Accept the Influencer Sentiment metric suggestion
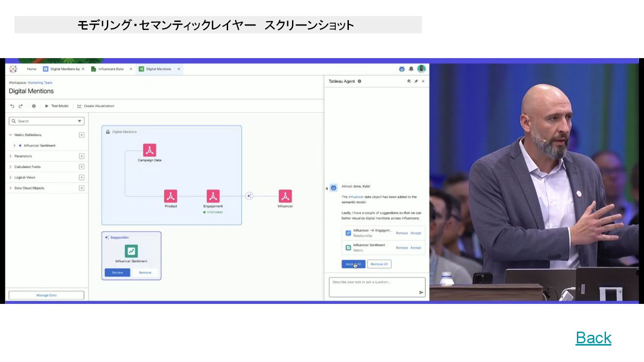The image size is (644, 362). pyautogui.click(x=416, y=248)
